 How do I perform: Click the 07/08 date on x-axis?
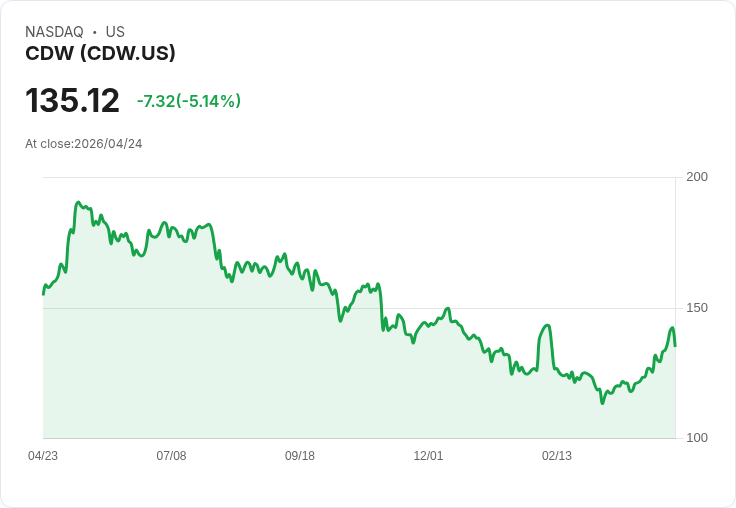171,456
